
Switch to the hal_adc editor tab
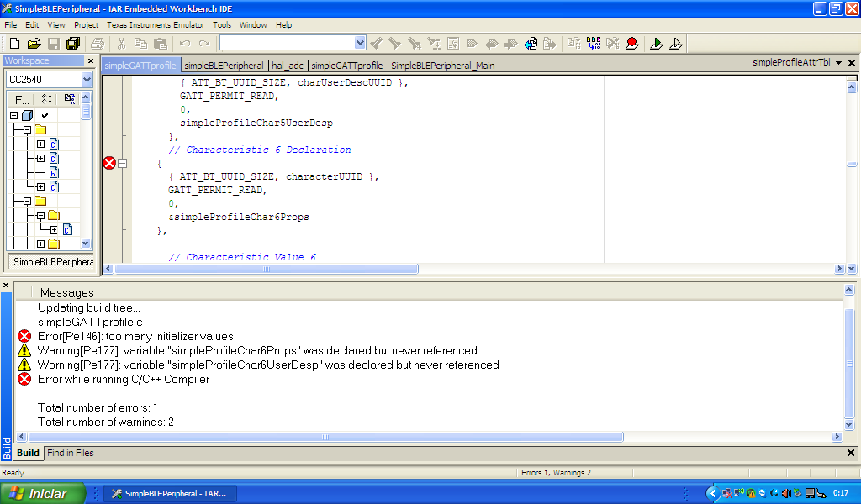288,66
